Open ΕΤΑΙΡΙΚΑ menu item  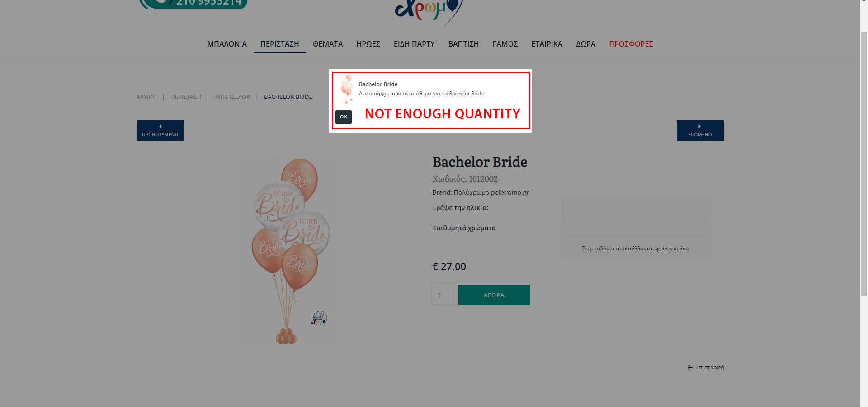[547, 44]
